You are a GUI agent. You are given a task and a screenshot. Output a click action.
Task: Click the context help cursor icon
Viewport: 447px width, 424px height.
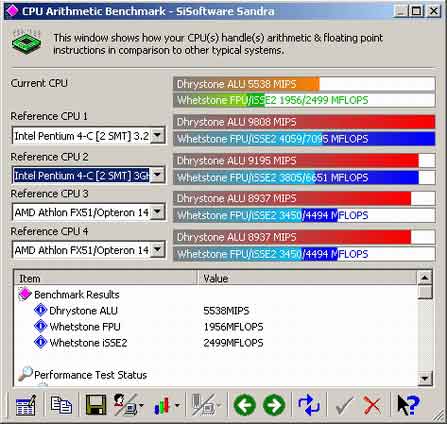[408, 405]
